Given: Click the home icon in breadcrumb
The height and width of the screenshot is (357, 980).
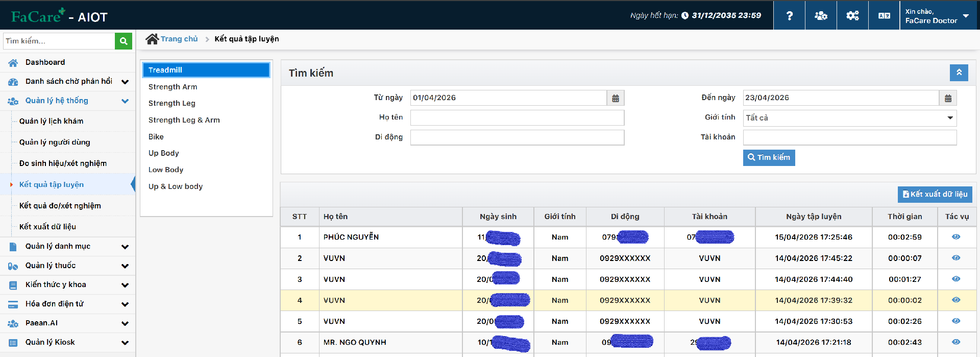Looking at the screenshot, I should coord(152,39).
